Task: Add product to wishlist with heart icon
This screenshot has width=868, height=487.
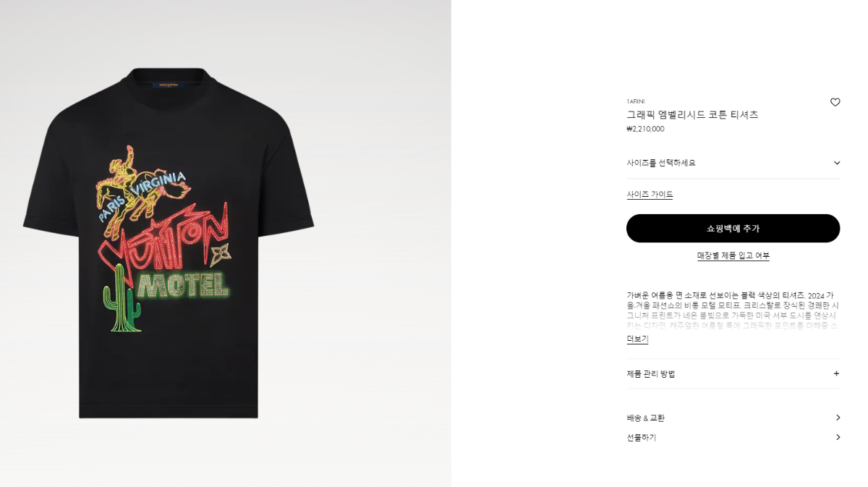Action: [835, 102]
